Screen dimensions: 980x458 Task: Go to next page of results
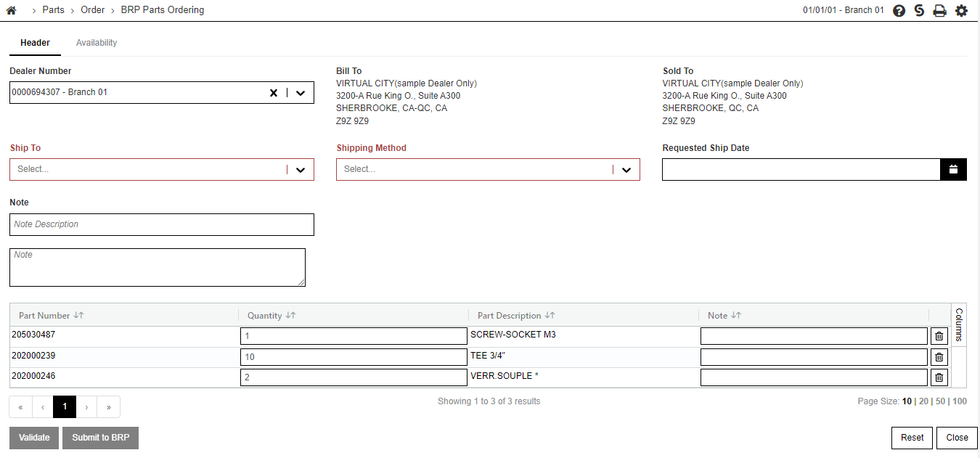86,407
